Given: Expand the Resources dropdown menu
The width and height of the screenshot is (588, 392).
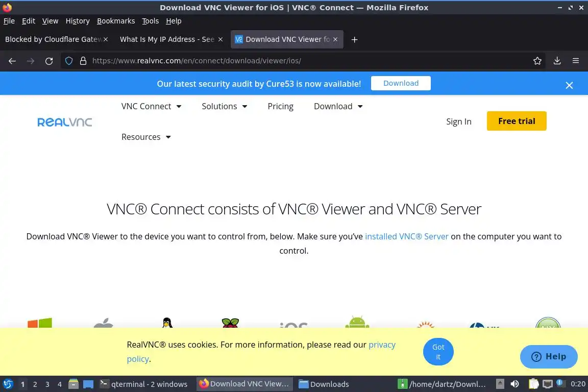Looking at the screenshot, I should (x=146, y=137).
